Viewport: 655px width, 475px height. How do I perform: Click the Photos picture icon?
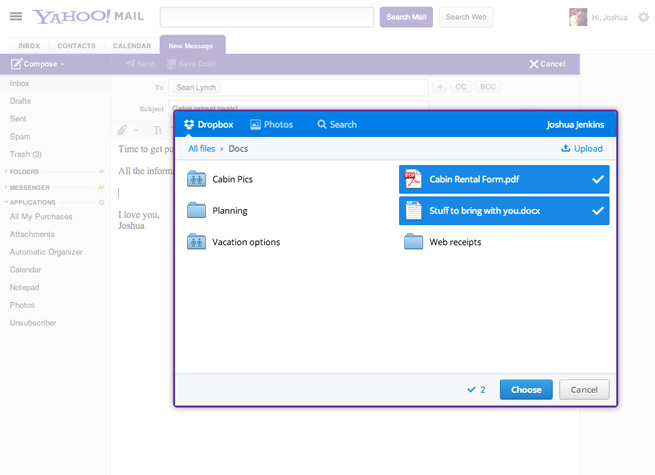(255, 124)
